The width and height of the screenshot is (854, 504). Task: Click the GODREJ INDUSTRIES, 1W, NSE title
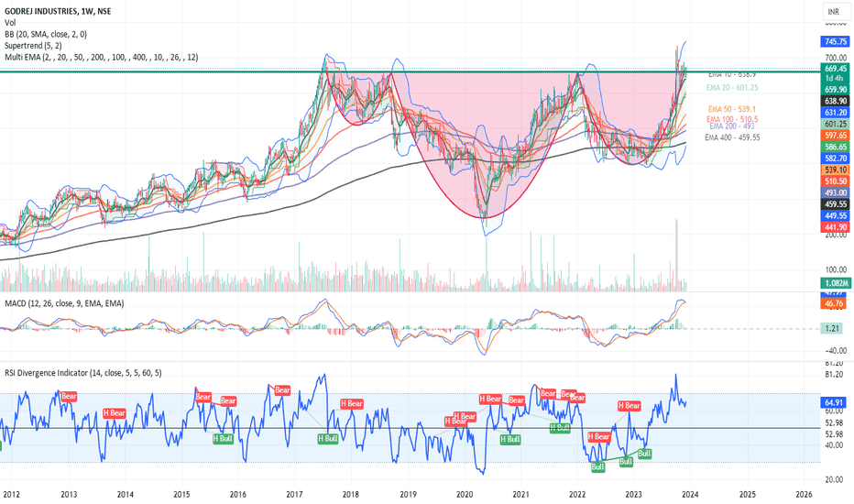click(x=58, y=11)
